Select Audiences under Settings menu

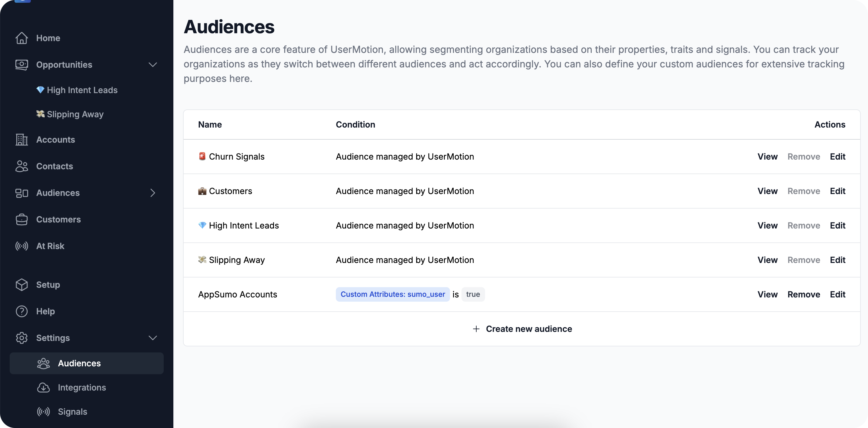(x=79, y=363)
